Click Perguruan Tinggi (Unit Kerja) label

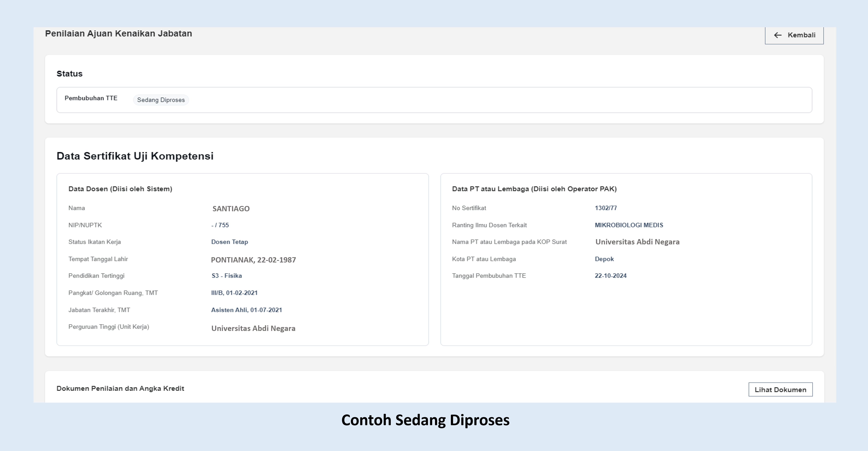(x=109, y=327)
